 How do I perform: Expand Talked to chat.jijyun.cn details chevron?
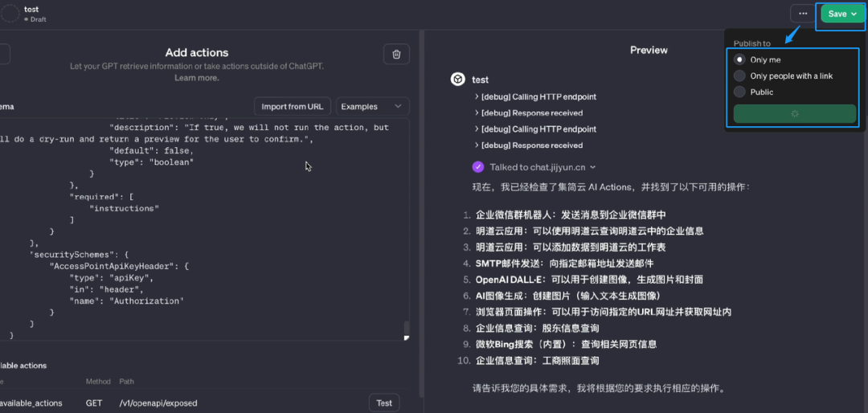pos(593,166)
